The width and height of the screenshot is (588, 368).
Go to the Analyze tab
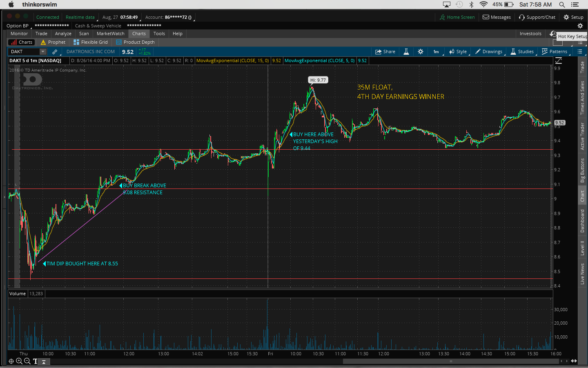point(63,34)
